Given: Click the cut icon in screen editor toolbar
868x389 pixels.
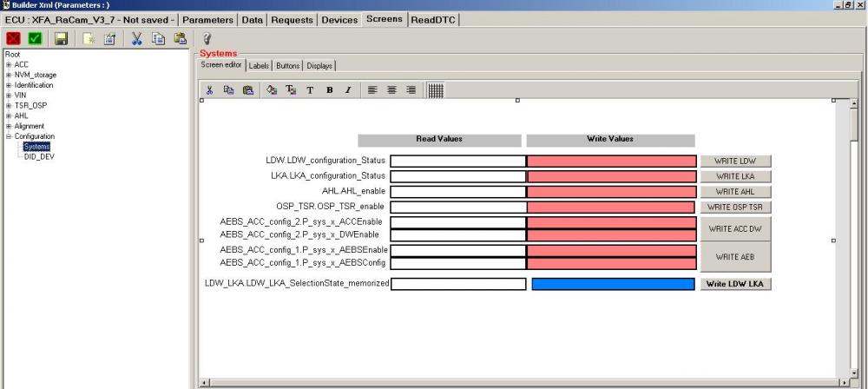Looking at the screenshot, I should click(209, 90).
